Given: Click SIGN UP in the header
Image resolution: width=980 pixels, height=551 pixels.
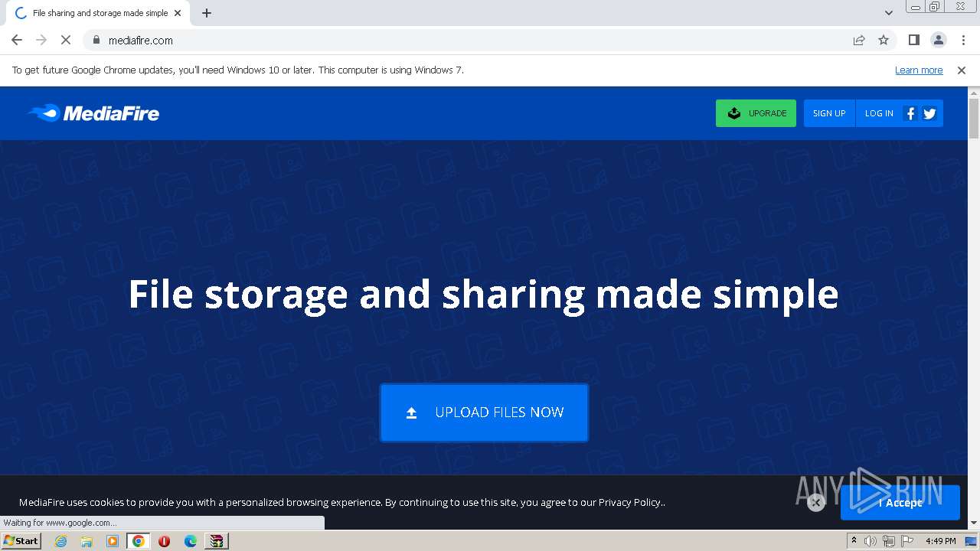Looking at the screenshot, I should [x=829, y=113].
